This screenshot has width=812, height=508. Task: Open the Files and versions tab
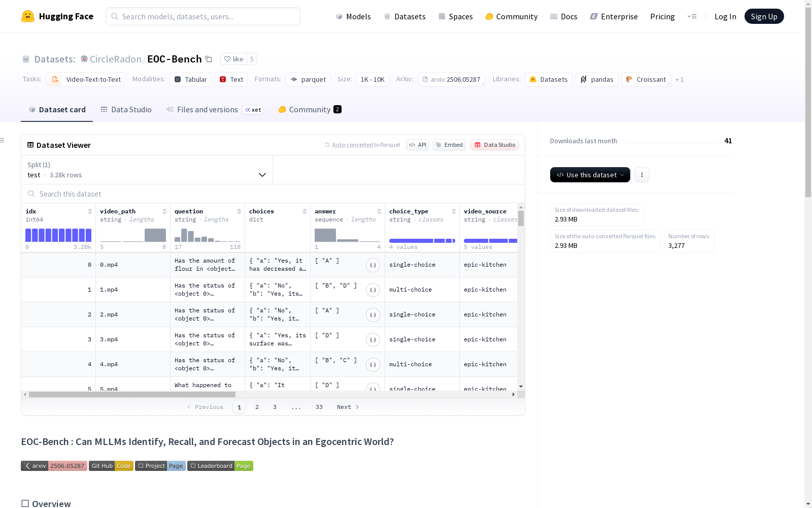[x=215, y=110]
